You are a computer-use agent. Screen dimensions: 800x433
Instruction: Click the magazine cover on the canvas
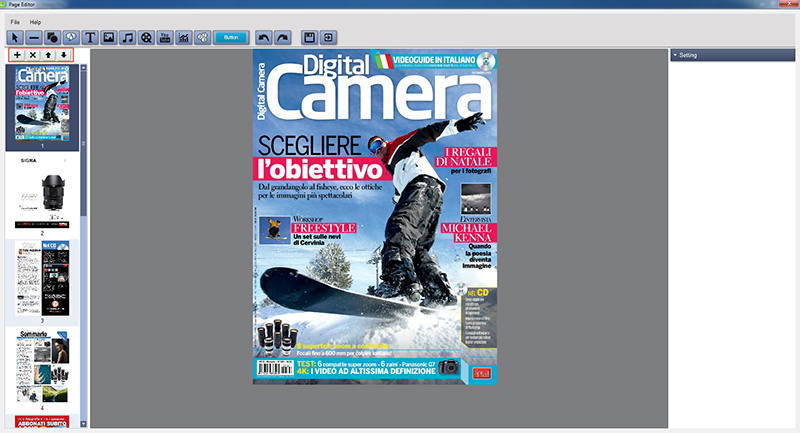tap(375, 217)
